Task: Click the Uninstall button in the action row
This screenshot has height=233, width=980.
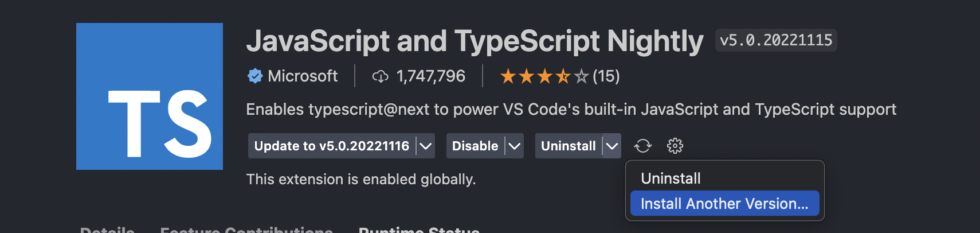Action: (x=569, y=146)
